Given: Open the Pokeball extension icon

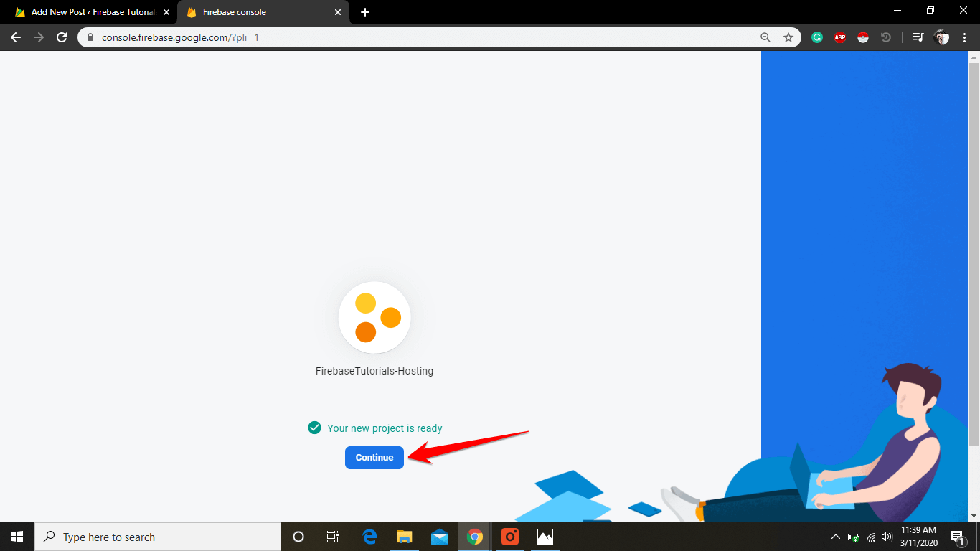Looking at the screenshot, I should 863,37.
